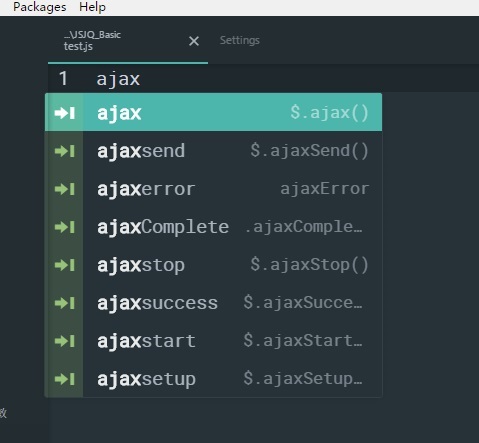Image resolution: width=479 pixels, height=443 pixels.
Task: Click line number 1 in the gutter
Action: tap(63, 79)
